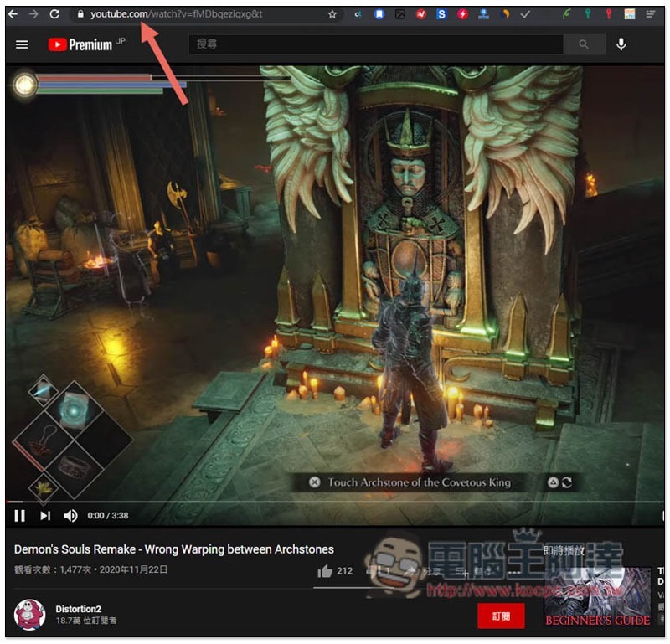Like the video with the thumbs-up icon
The width and height of the screenshot is (670, 644).
[325, 571]
